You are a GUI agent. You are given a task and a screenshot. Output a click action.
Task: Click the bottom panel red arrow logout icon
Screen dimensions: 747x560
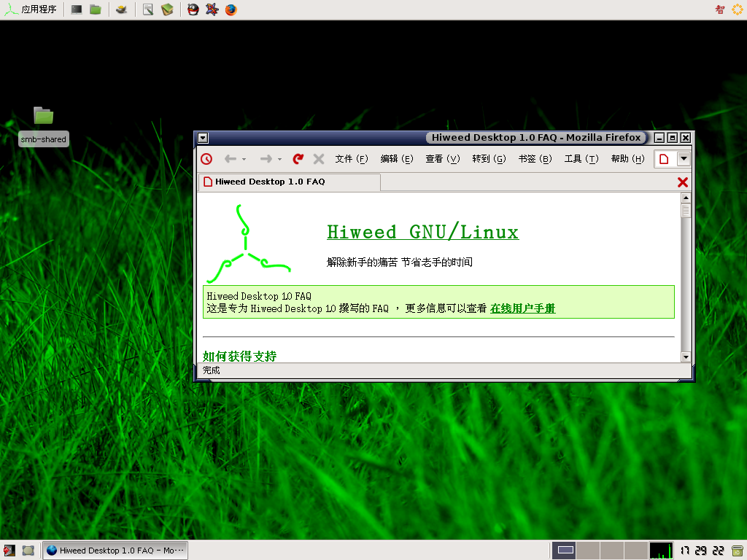click(9, 551)
